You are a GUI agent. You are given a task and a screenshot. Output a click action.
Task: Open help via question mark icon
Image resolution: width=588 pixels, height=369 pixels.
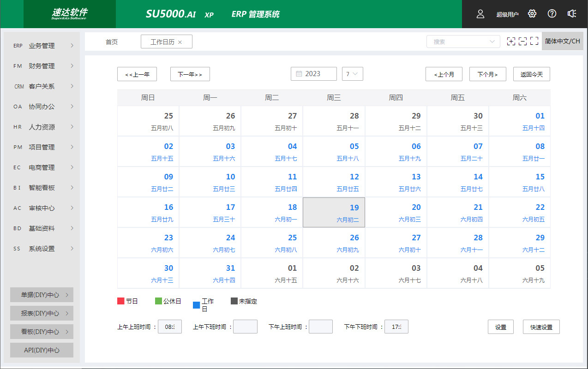pyautogui.click(x=552, y=14)
